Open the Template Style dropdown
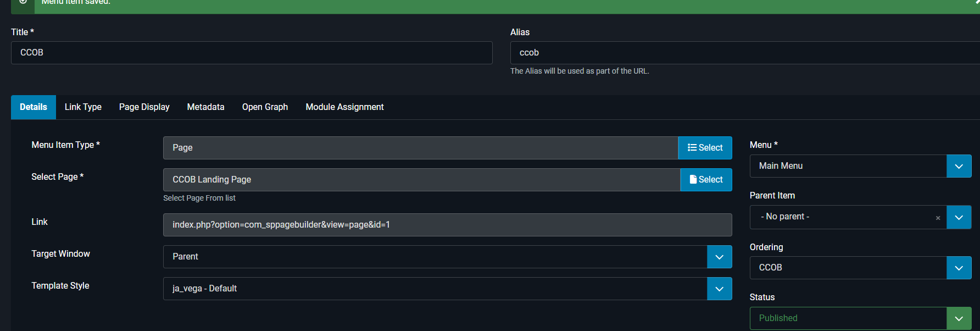Viewport: 980px width, 331px height. [x=719, y=289]
